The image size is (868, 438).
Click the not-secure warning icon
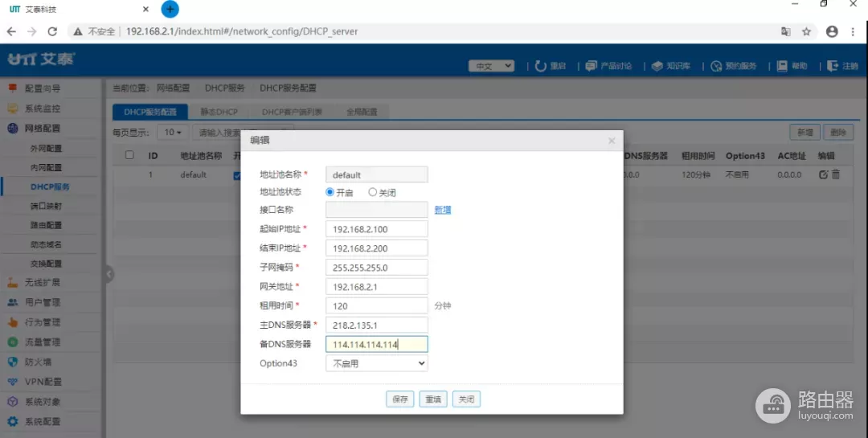coord(78,31)
